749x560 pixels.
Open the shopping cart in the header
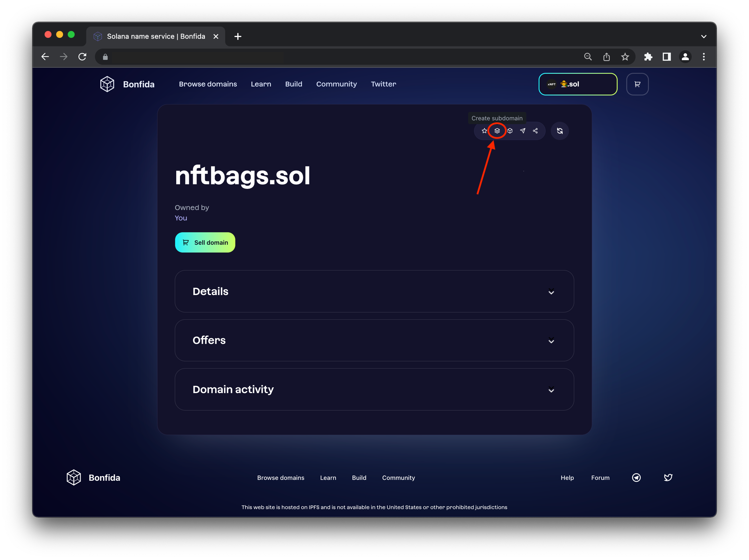pyautogui.click(x=637, y=84)
